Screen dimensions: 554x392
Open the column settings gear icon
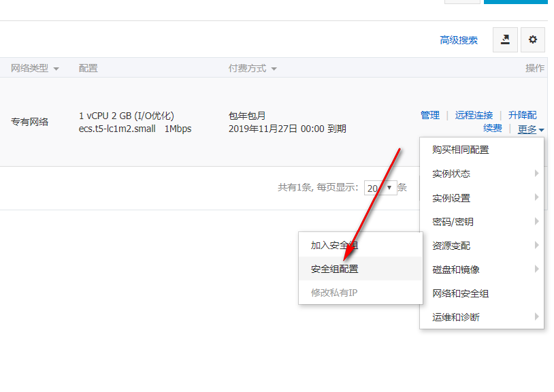tap(532, 40)
